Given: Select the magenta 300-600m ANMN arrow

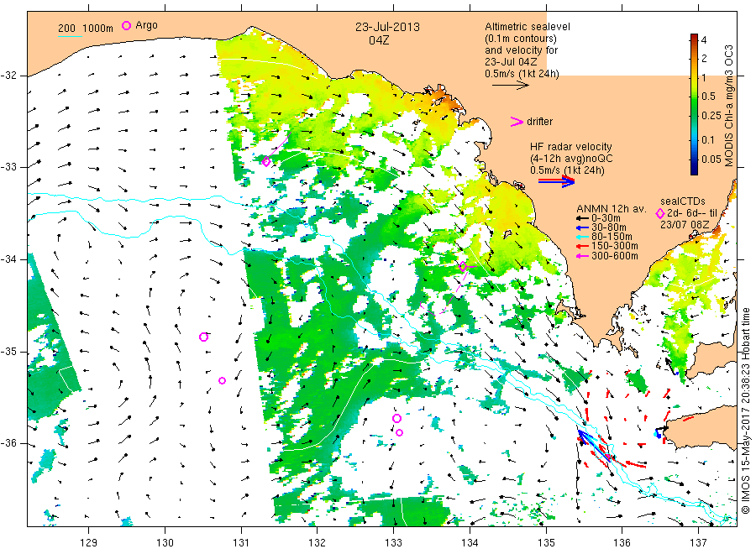Looking at the screenshot, I should tap(582, 256).
